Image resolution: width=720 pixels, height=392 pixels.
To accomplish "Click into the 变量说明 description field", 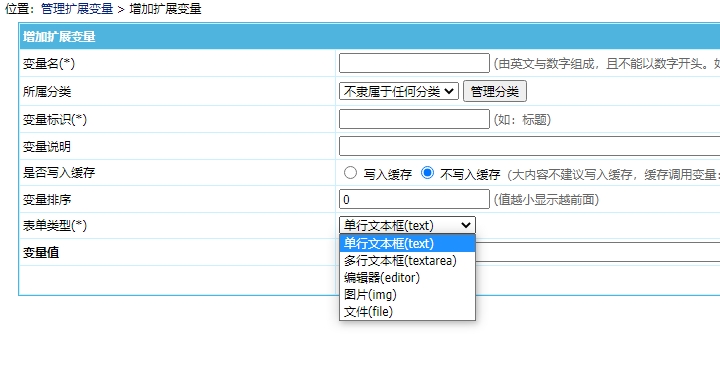I will 529,146.
